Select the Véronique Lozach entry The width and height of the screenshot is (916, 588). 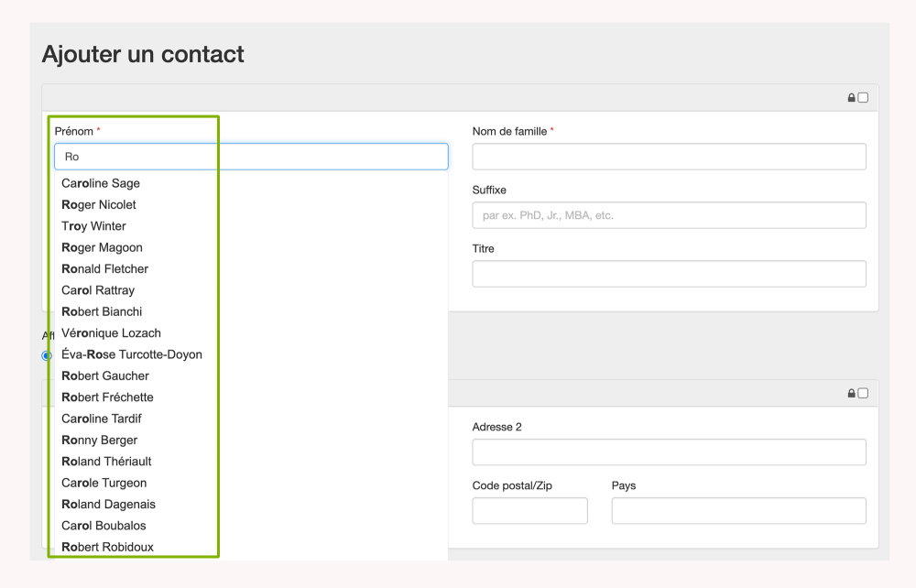111,332
